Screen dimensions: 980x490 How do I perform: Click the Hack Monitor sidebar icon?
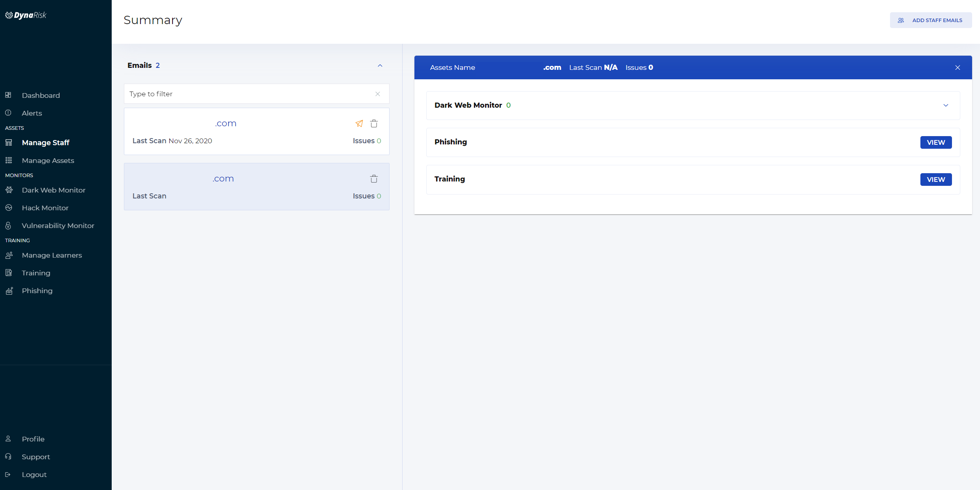tap(9, 208)
